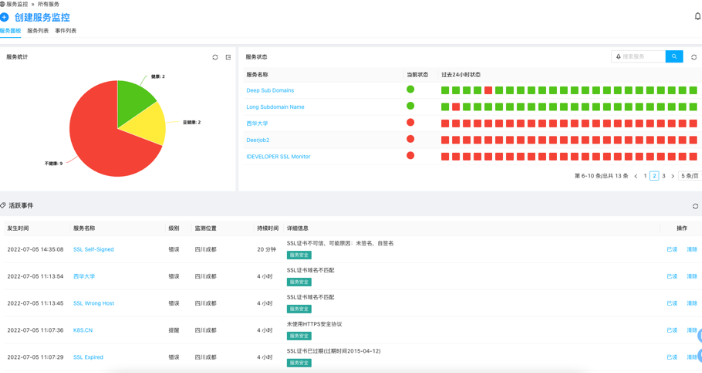Select page 3 in the service pagination
The height and width of the screenshot is (373, 702).
pos(663,176)
